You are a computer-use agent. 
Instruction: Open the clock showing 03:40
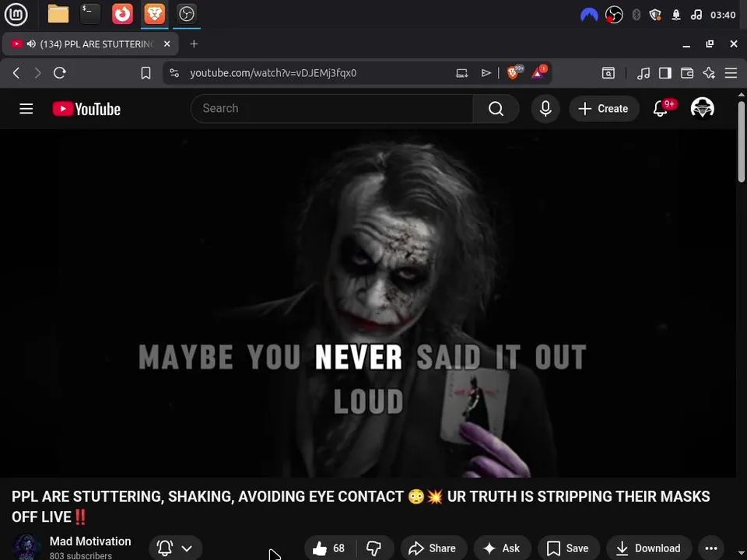(723, 15)
